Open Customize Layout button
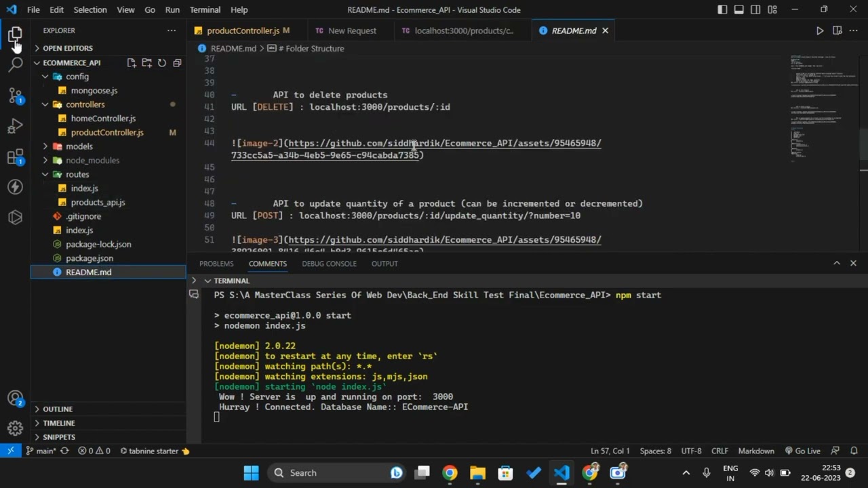The height and width of the screenshot is (488, 868). 772,9
